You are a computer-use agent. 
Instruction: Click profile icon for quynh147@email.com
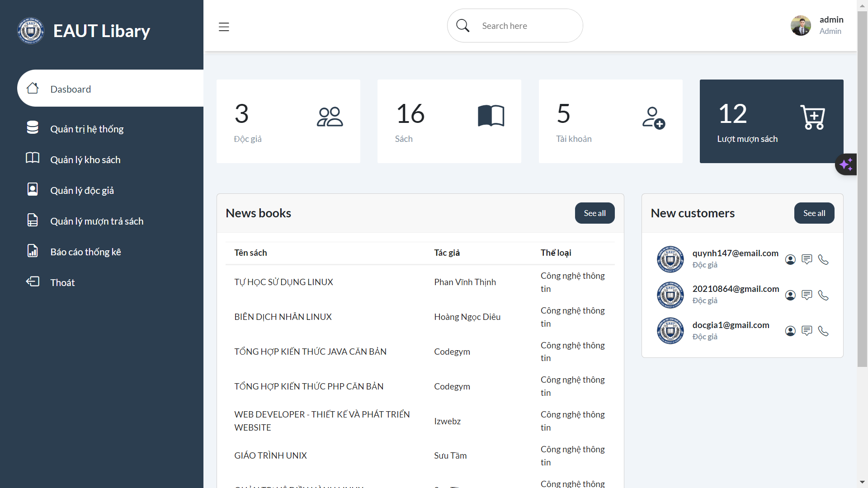pyautogui.click(x=790, y=259)
